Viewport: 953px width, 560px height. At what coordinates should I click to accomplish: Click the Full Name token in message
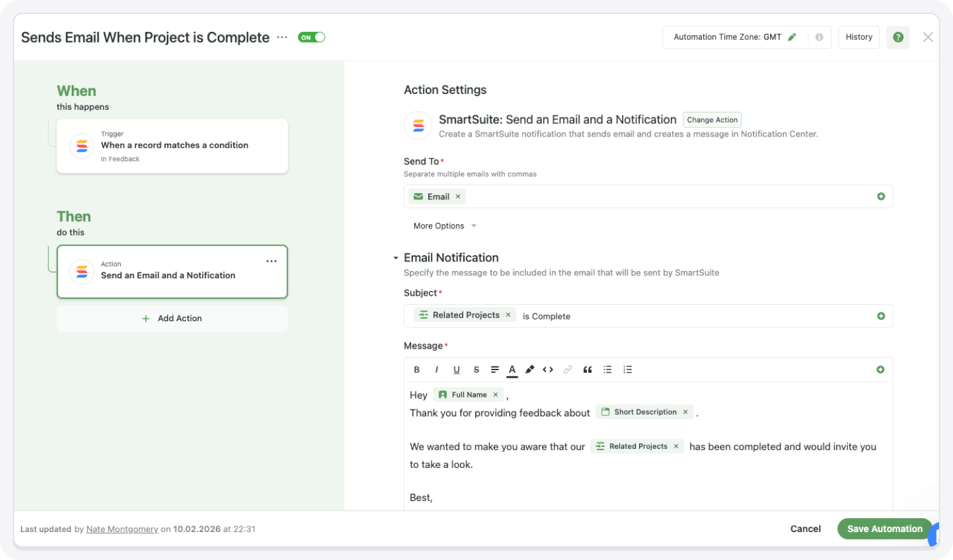[468, 395]
